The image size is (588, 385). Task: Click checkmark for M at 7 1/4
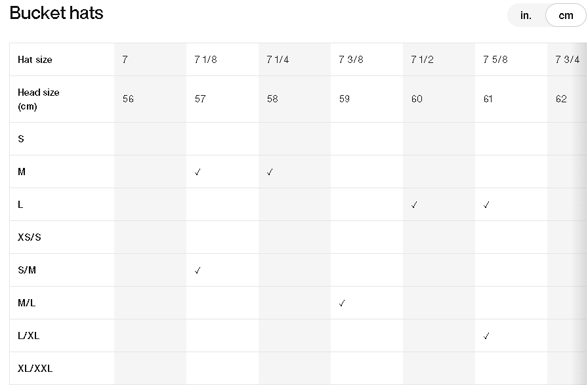270,172
